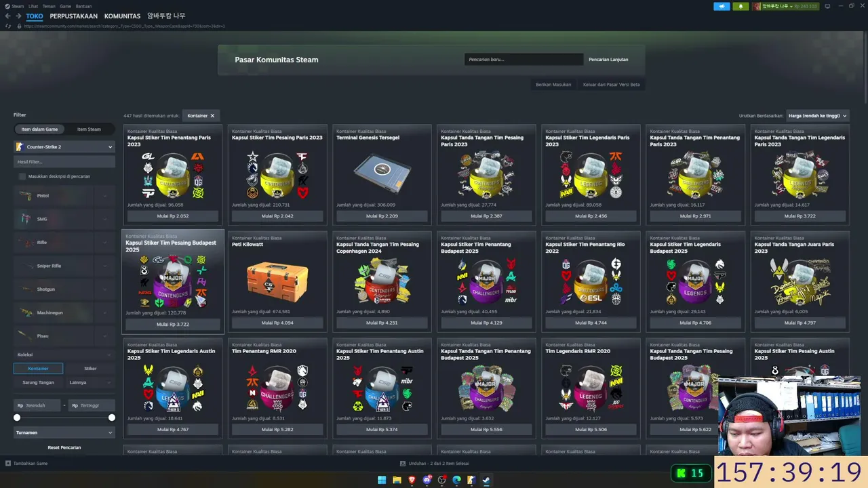Open the Game menu

[x=65, y=6]
